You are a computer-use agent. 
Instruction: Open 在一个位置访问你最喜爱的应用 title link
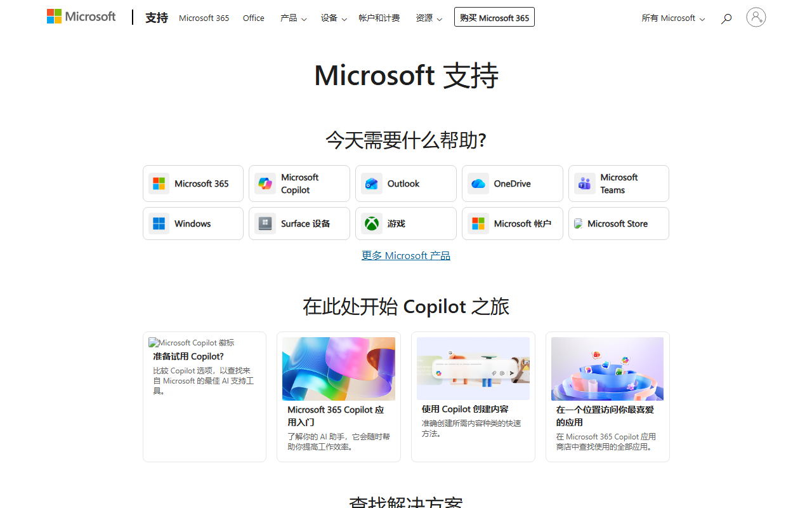tap(605, 416)
